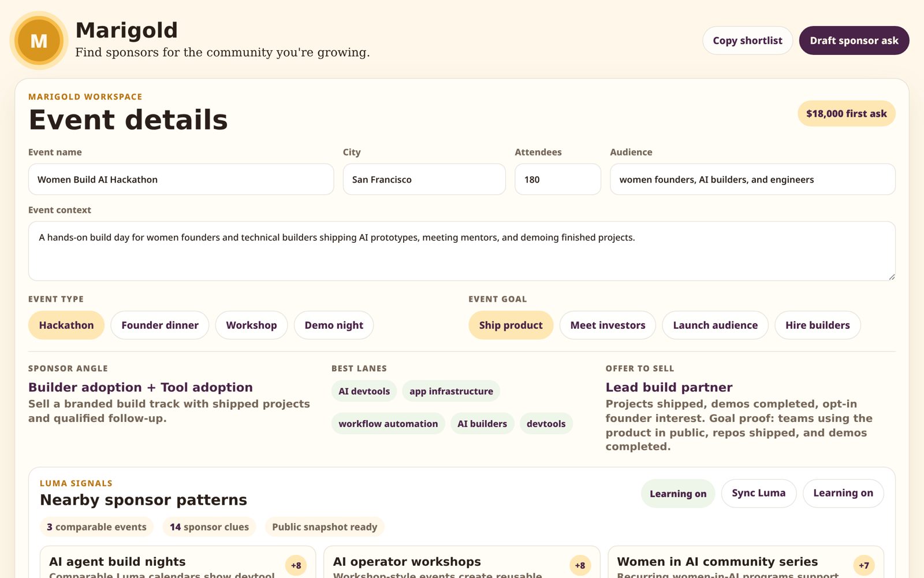Click the Copy shortlist button
Viewport: 924px width, 578px height.
(747, 40)
